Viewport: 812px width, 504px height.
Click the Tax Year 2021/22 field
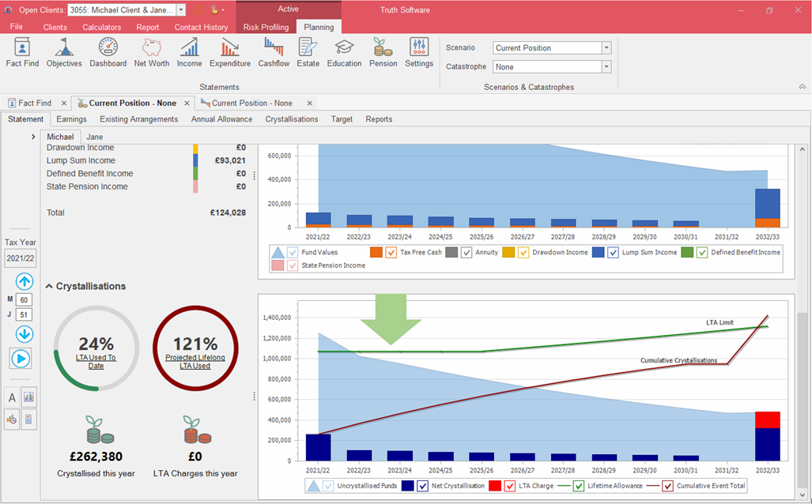21,258
